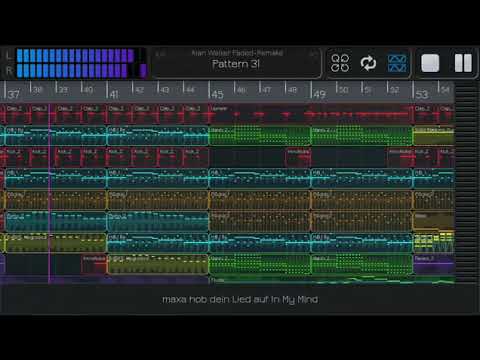This screenshot has width=480, height=360.
Task: Select sixth-track olive clip at bar 53
Action: coord(434,221)
